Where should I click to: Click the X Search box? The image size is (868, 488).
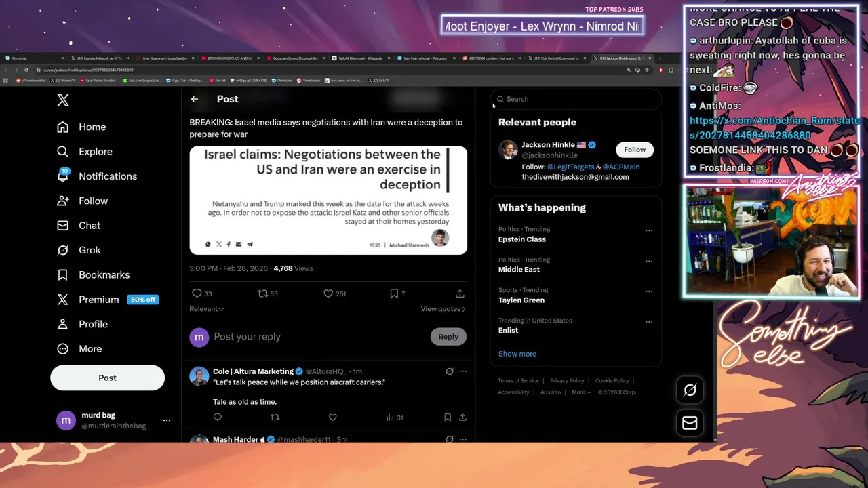pyautogui.click(x=576, y=99)
